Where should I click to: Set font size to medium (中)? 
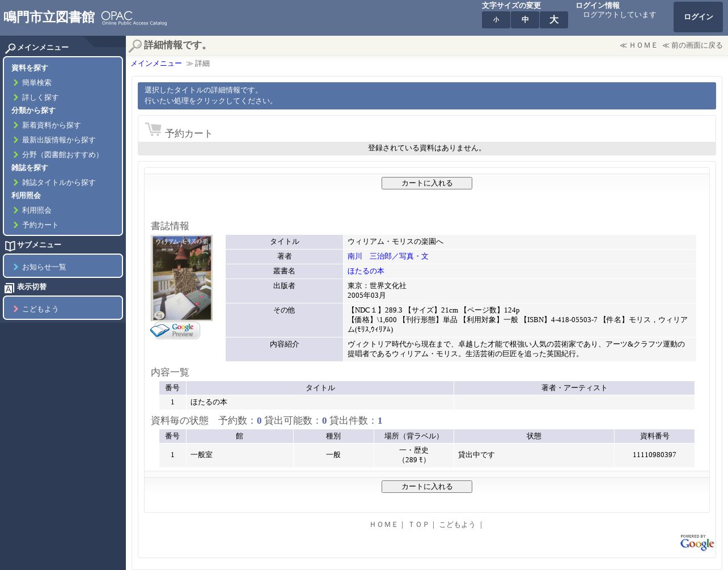(x=525, y=20)
